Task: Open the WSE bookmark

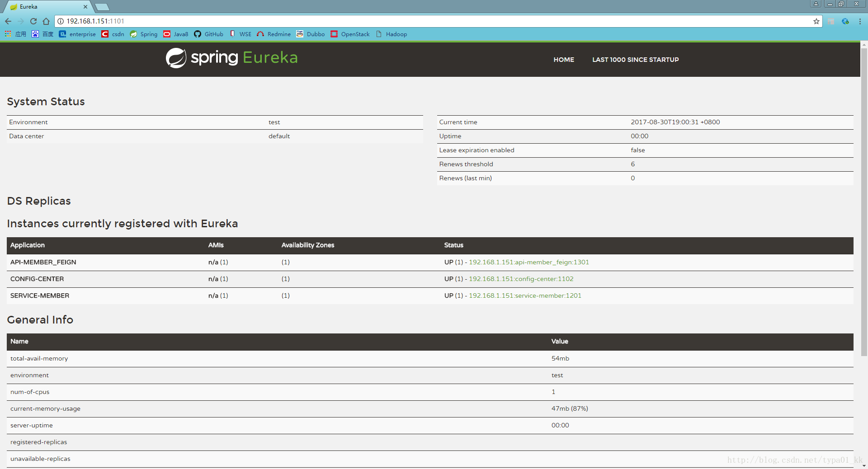Action: point(241,34)
